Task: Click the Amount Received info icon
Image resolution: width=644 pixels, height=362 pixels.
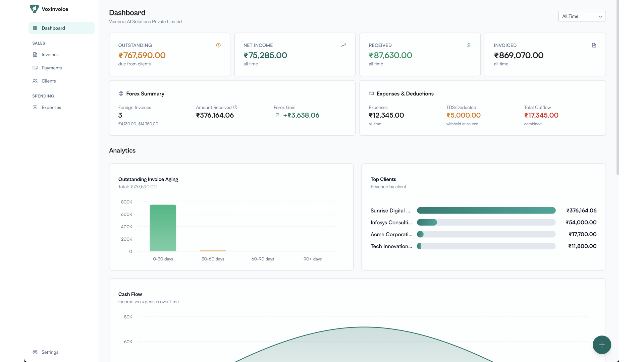Action: [x=235, y=108]
